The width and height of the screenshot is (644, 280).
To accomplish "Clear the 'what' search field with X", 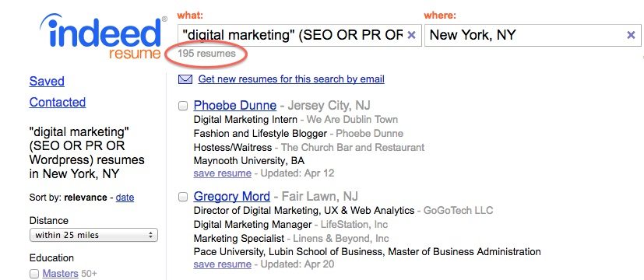I will 411,35.
